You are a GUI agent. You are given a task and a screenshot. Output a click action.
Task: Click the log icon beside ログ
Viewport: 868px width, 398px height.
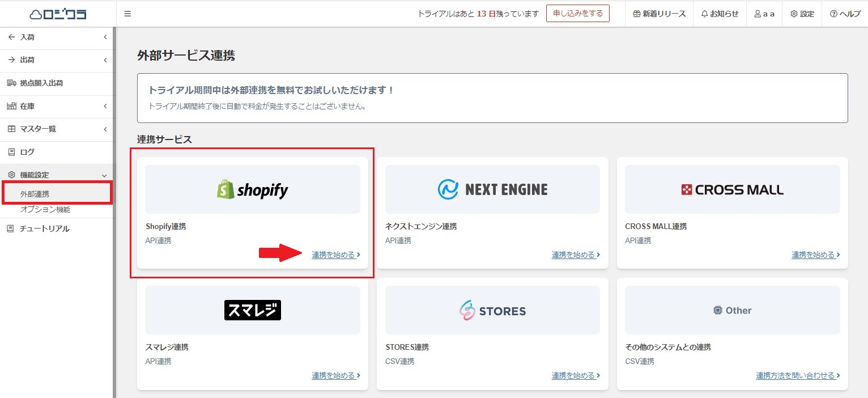tap(11, 152)
